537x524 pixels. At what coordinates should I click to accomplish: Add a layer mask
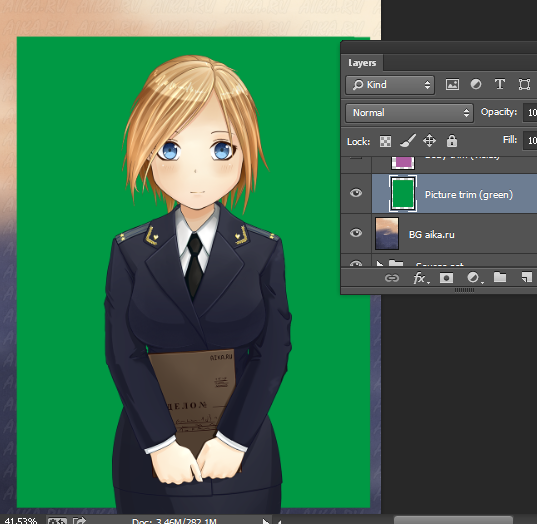point(446,278)
